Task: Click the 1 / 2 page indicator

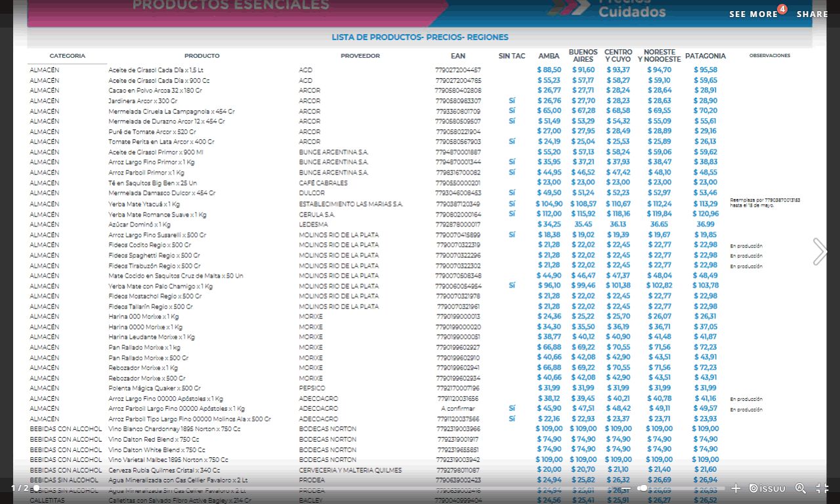Action: coord(20,488)
